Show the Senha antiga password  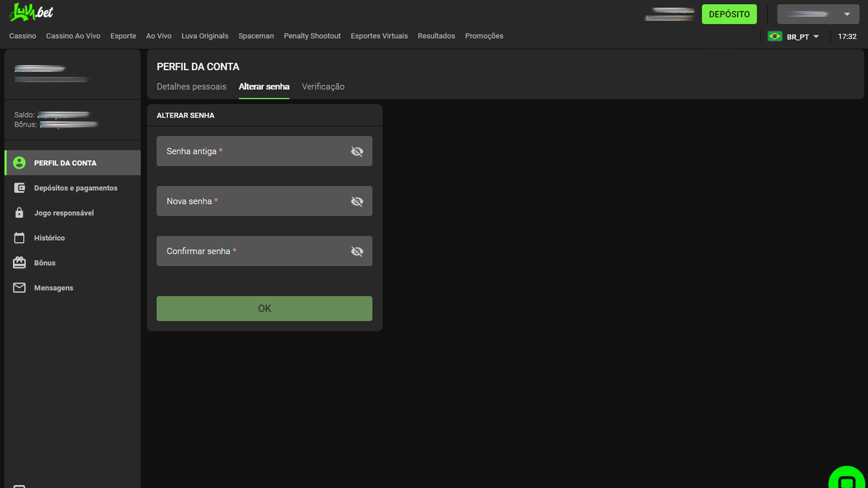pos(357,151)
